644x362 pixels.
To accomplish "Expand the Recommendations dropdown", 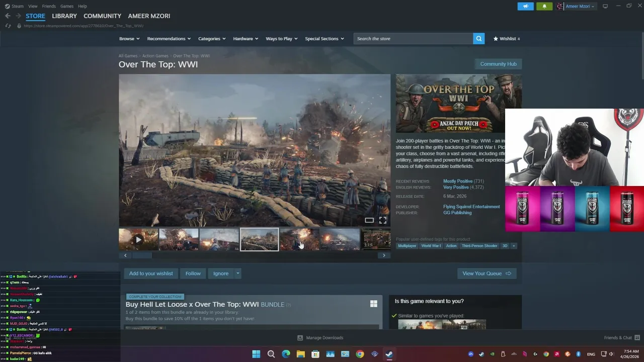I will coord(169,39).
